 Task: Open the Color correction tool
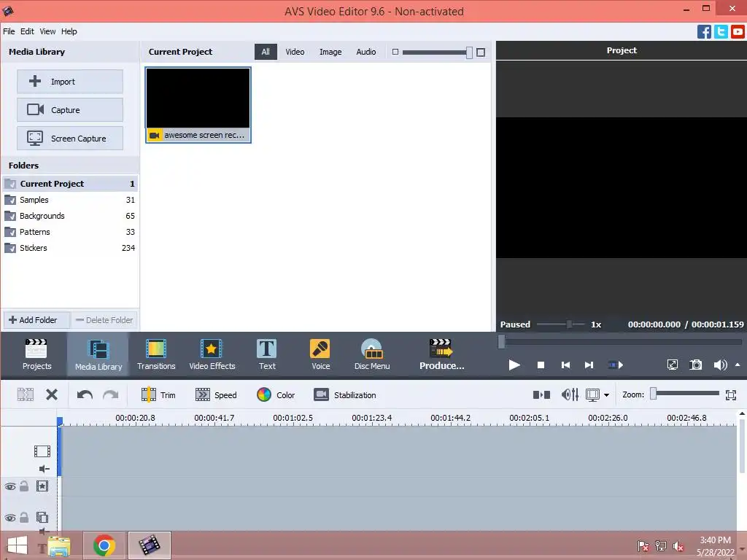point(276,394)
